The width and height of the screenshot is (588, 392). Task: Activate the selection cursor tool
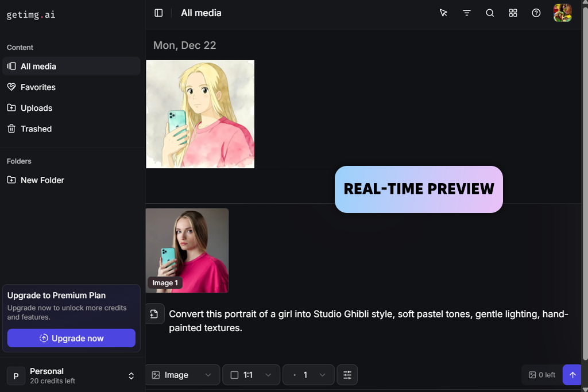tap(443, 13)
